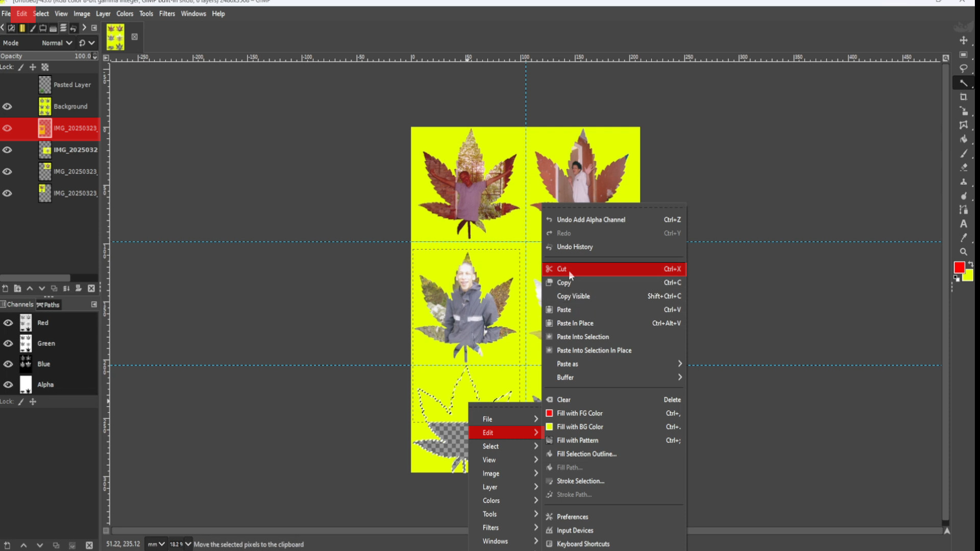Select the Paintbrush tool in toolbox
This screenshot has height=551, width=980.
(x=963, y=153)
